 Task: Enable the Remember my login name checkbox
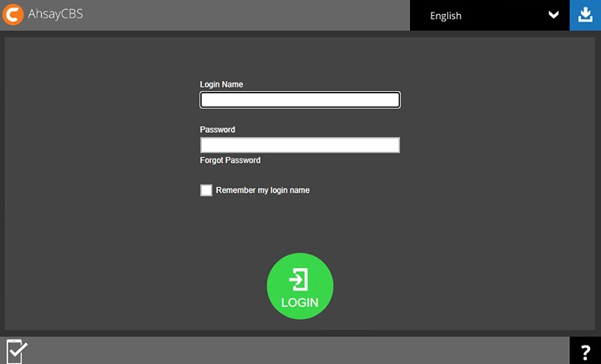206,190
